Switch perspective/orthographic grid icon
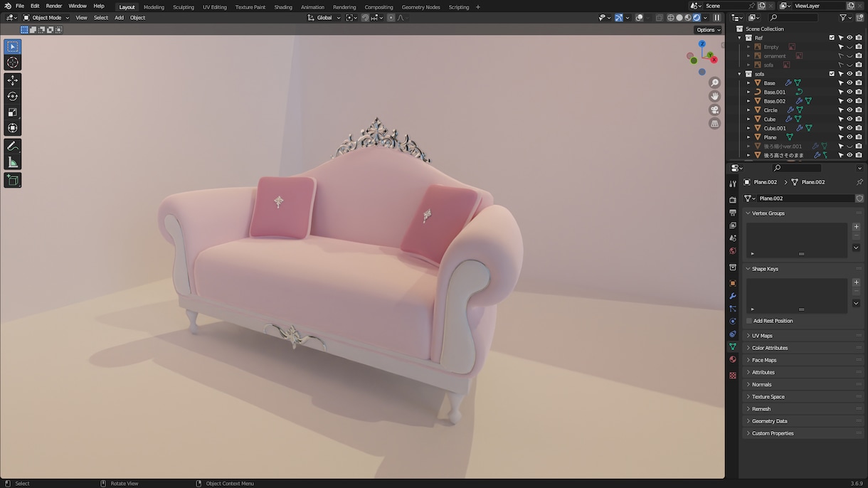This screenshot has width=868, height=488. [715, 123]
